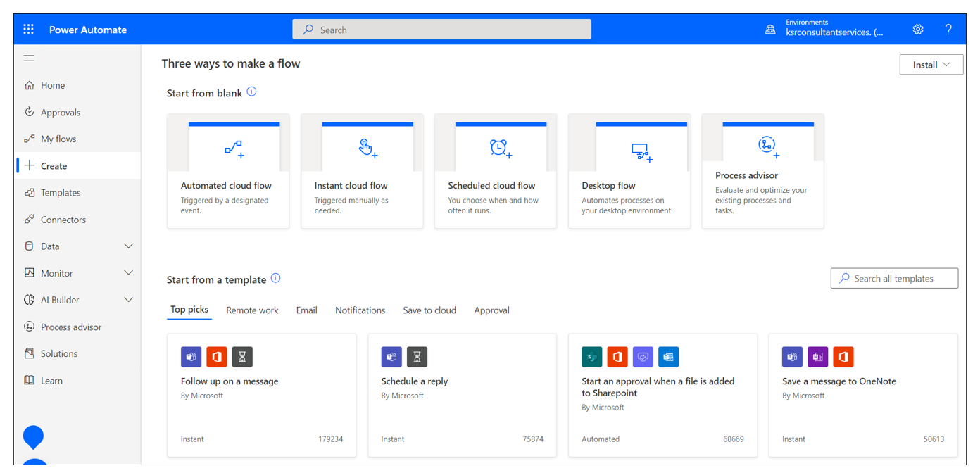Open the Settings gear icon

[x=918, y=30]
